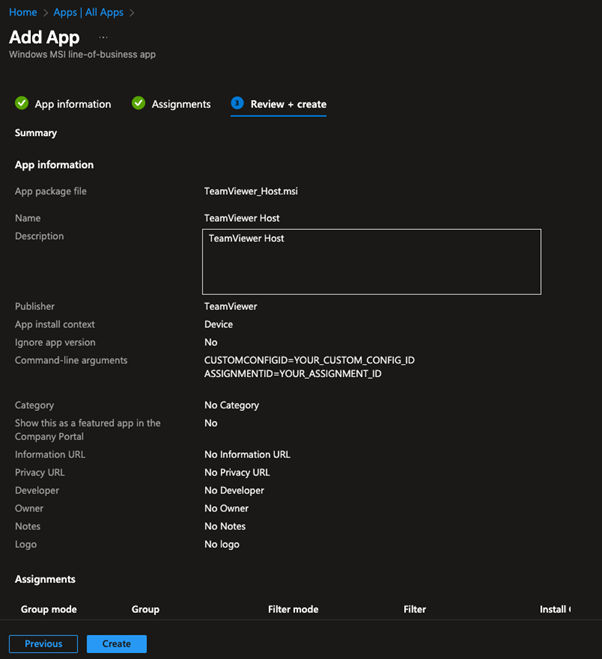Click the App package file label
The image size is (602, 659).
point(50,191)
